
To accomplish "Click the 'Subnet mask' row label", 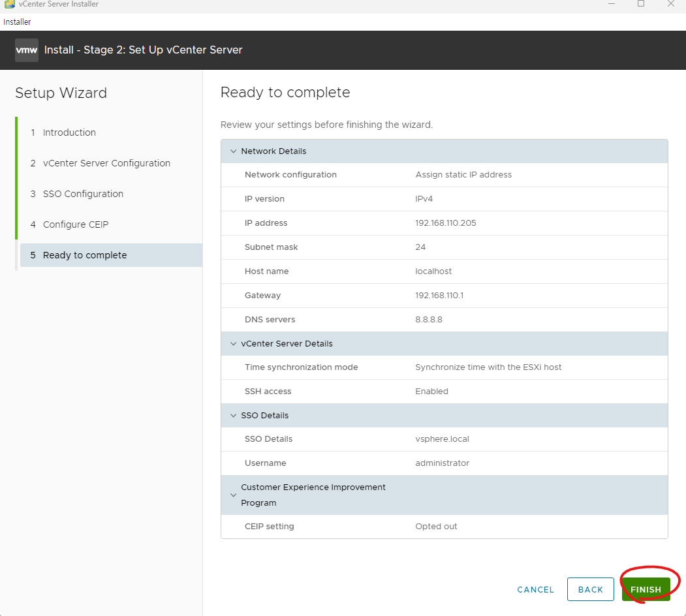I will [271, 247].
